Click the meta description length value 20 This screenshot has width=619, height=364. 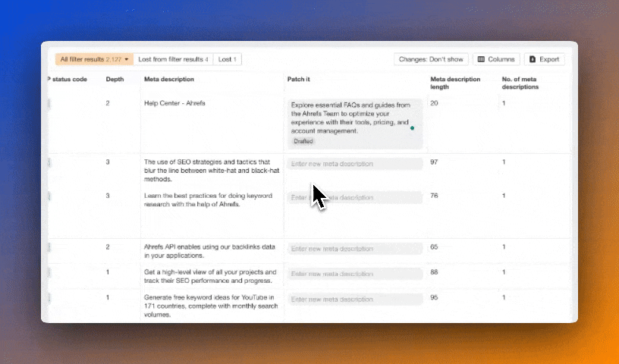coord(434,103)
